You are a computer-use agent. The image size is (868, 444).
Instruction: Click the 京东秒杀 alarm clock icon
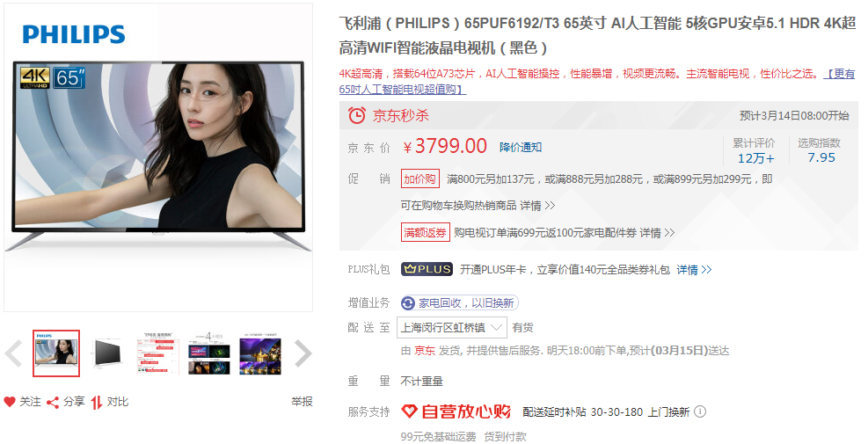tap(356, 115)
